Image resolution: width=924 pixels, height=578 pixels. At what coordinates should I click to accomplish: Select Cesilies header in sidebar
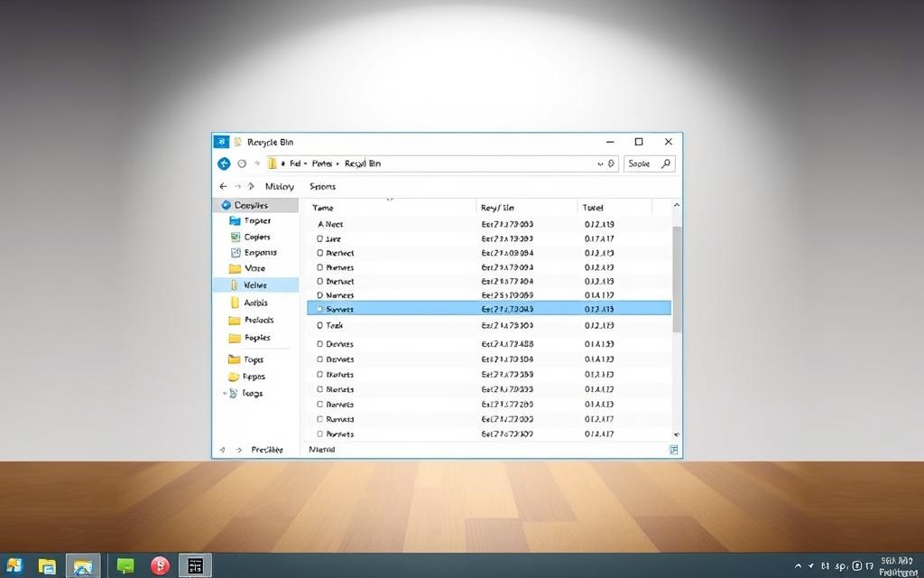(x=255, y=205)
